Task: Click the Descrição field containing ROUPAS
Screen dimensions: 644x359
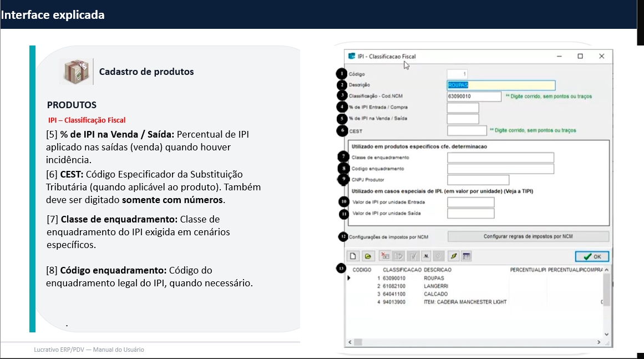Action: (500, 85)
